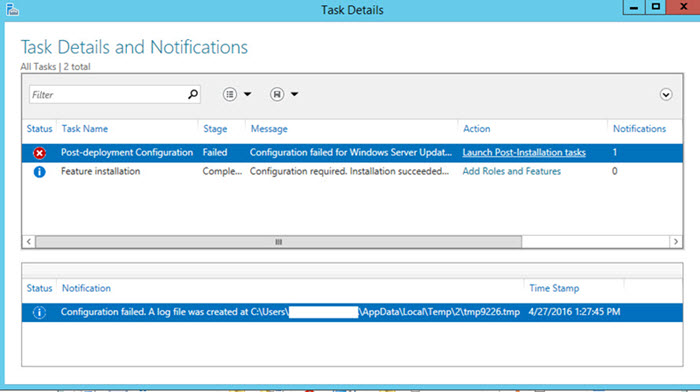Image resolution: width=700 pixels, height=392 pixels.
Task: Click red error icon for Post-deployment Configuration
Action: (39, 153)
